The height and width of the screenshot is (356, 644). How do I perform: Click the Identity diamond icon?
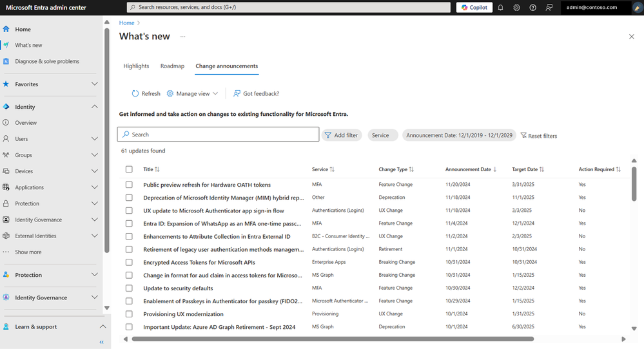6,107
